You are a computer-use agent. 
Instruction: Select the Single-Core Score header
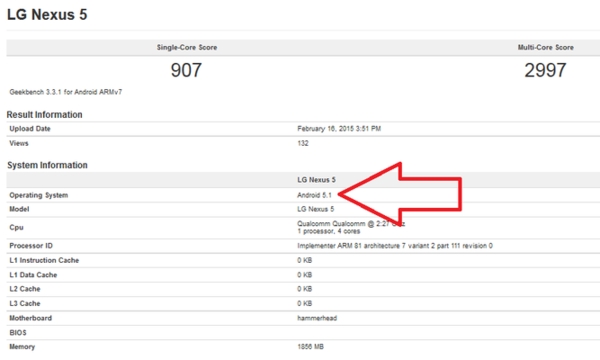(x=187, y=47)
